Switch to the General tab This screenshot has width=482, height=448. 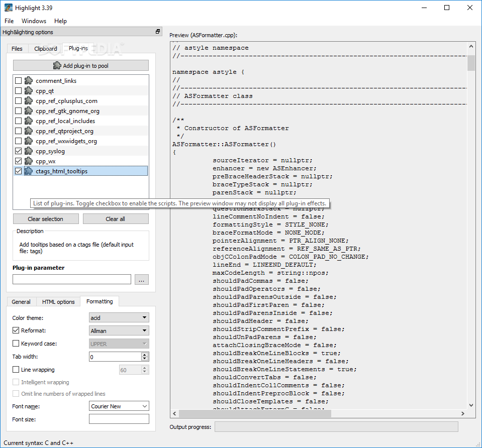pyautogui.click(x=21, y=302)
